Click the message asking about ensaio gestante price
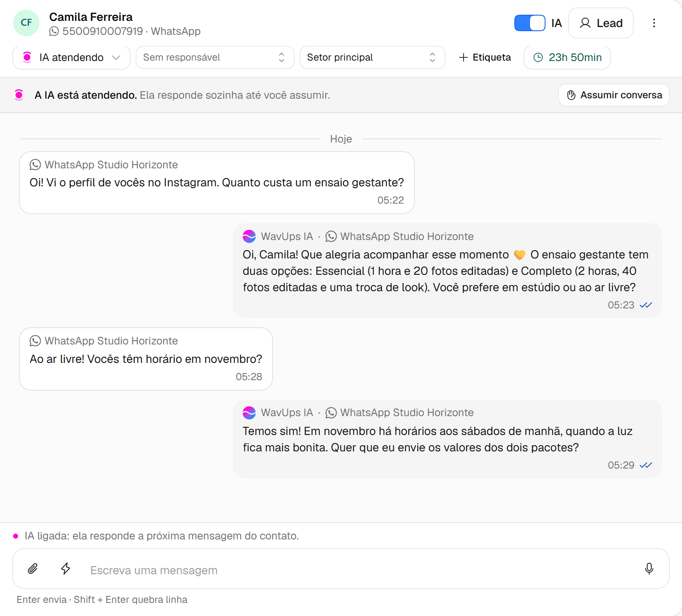 (x=217, y=183)
